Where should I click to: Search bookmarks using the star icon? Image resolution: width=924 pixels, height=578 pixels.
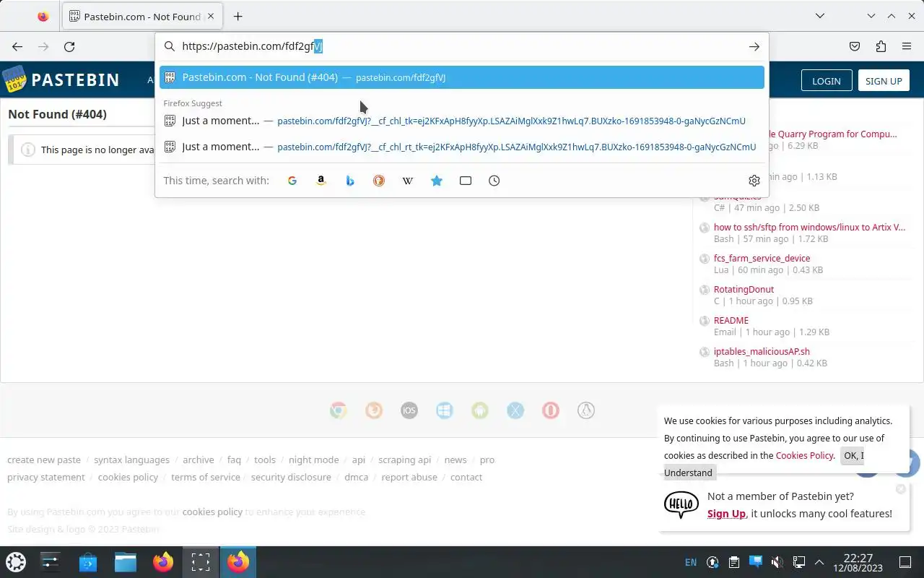point(437,181)
